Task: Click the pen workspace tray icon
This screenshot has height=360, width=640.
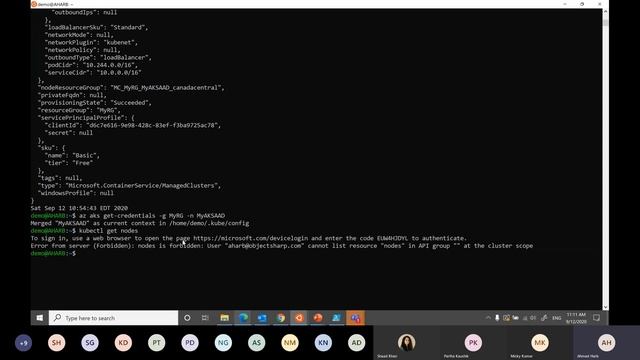Action: pos(544,318)
